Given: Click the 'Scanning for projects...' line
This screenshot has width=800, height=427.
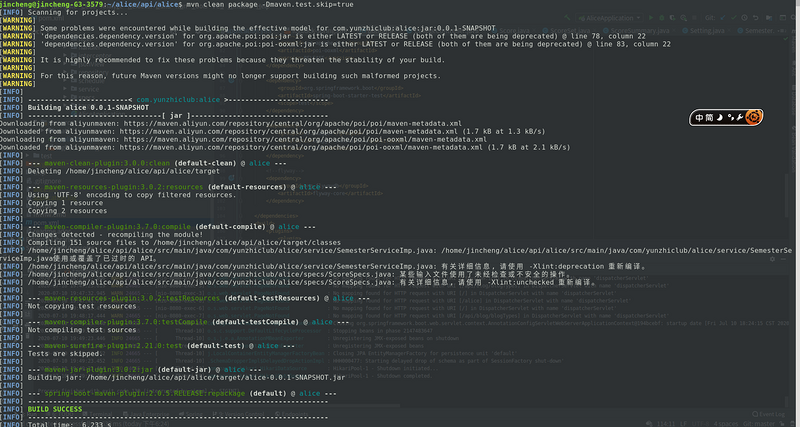Looking at the screenshot, I should click(78, 12).
